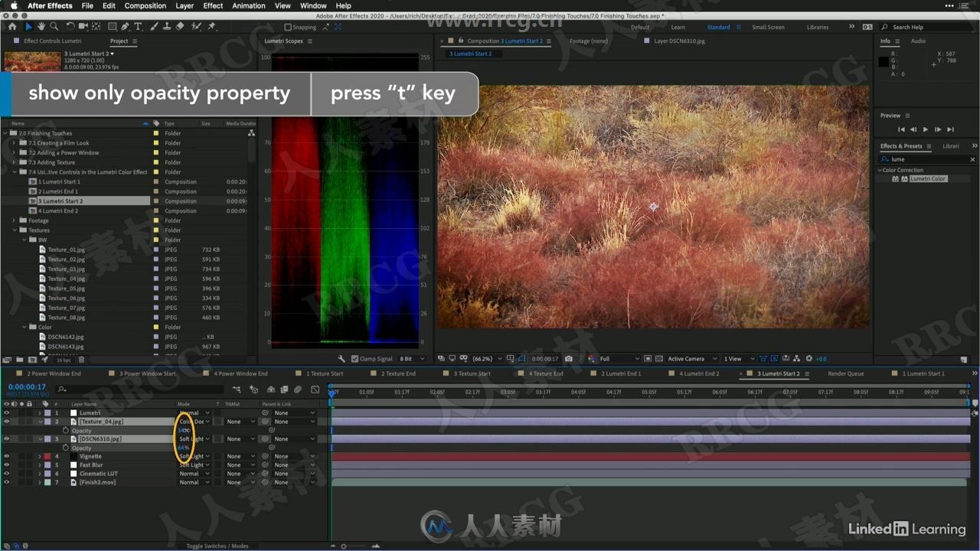Select the Roto Brush tool
980x551 pixels.
[196, 26]
